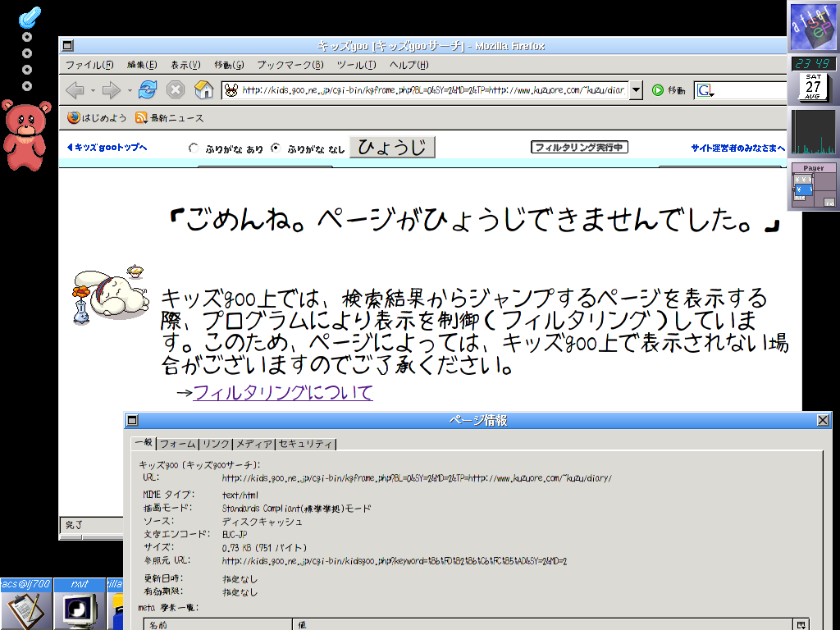The width and height of the screenshot is (840, 630).
Task: Click the 0.73 KB (751 バイト) size value
Action: (x=264, y=547)
